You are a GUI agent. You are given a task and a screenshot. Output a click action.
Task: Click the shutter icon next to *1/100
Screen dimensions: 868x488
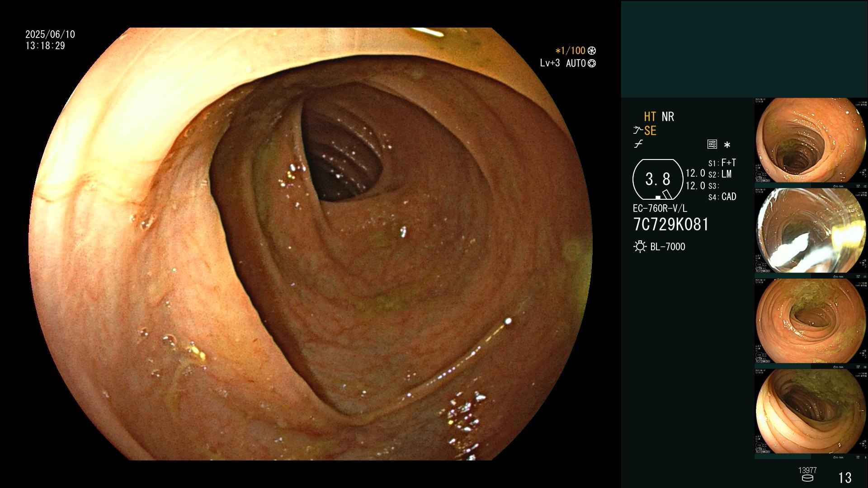coord(591,51)
